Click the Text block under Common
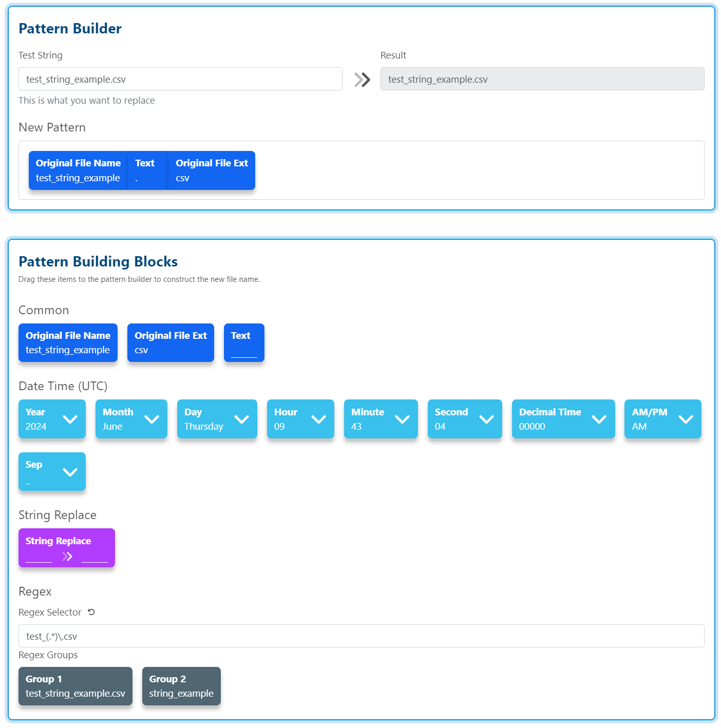Viewport: 721px width, 728px height. tap(244, 342)
